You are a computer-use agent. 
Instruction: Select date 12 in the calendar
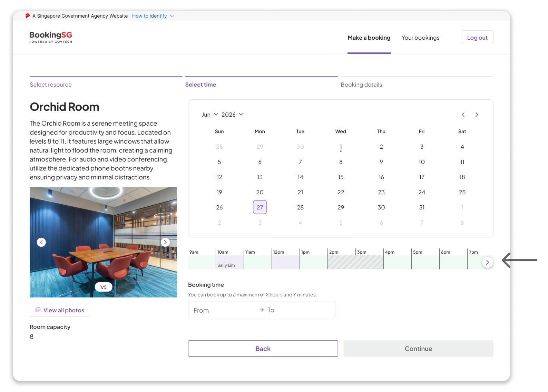219,177
